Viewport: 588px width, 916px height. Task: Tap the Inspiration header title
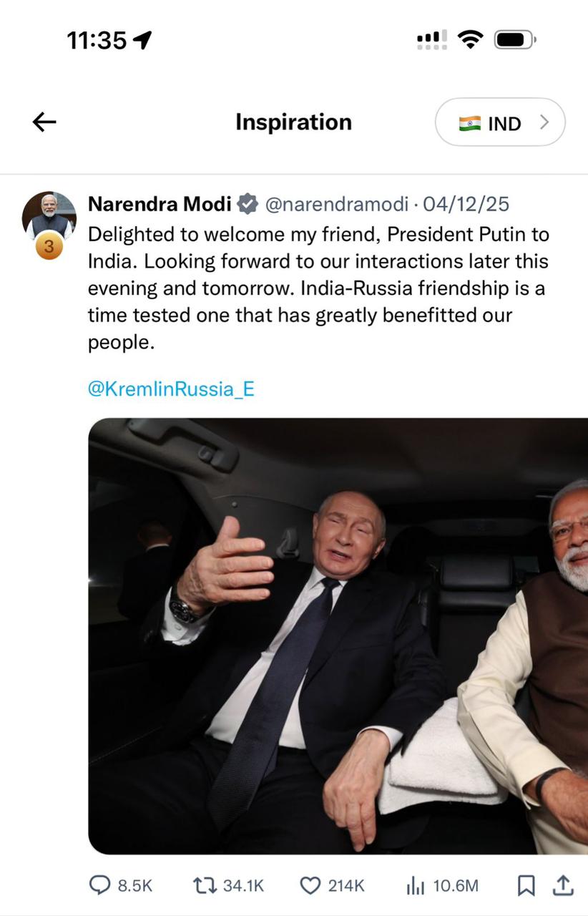click(293, 122)
